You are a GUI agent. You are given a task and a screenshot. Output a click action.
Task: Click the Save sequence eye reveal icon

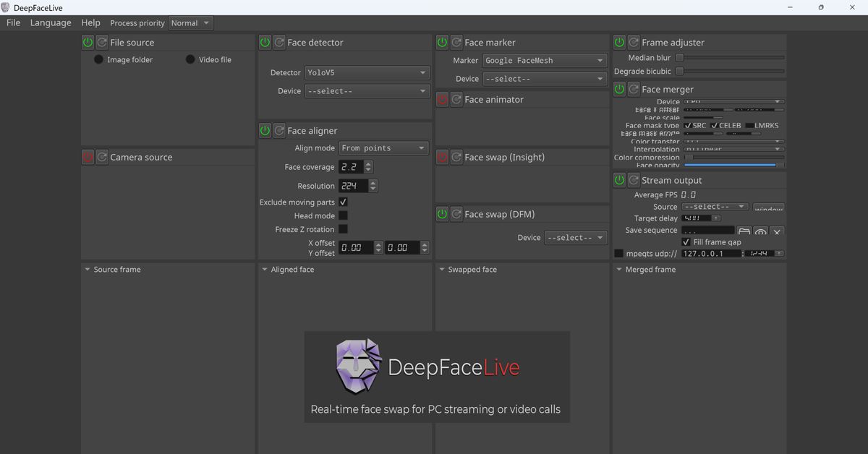[760, 231]
